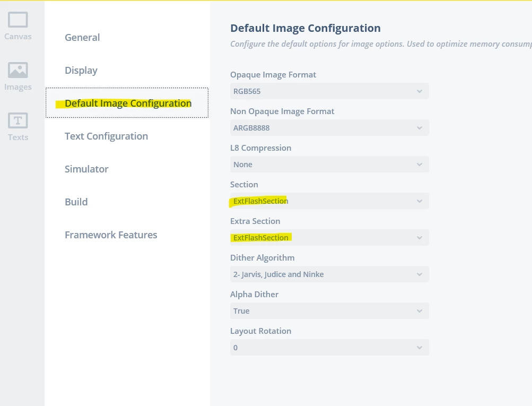Screen dimensions: 532x406
Task: Open the Section ExtFlashSection dropdown
Action: (x=329, y=201)
